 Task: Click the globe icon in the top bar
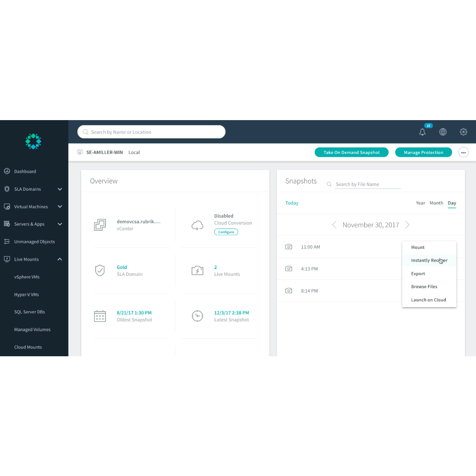tap(443, 132)
